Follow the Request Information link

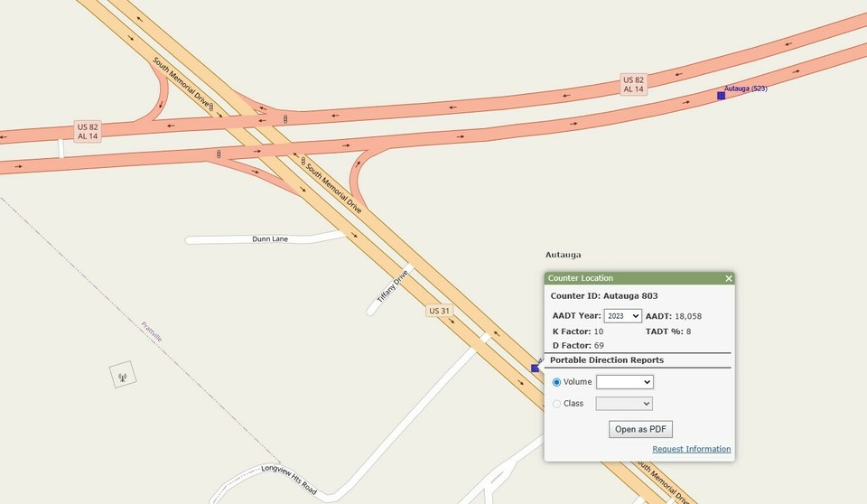[x=691, y=449]
